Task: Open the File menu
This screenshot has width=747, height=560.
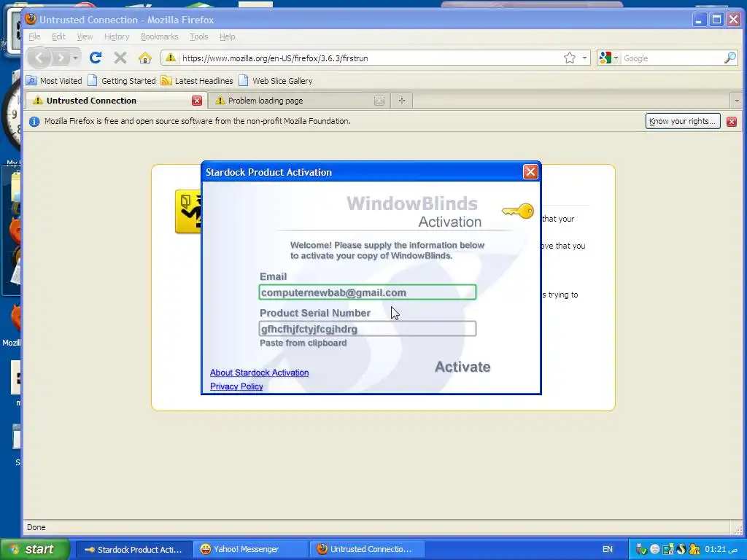Action: pos(34,36)
